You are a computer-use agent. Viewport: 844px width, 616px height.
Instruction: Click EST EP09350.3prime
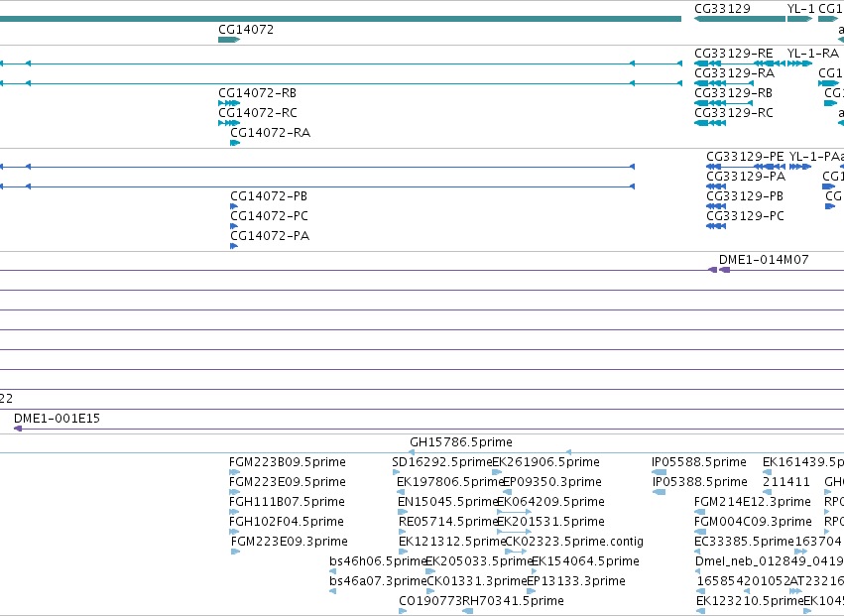pyautogui.click(x=551, y=482)
